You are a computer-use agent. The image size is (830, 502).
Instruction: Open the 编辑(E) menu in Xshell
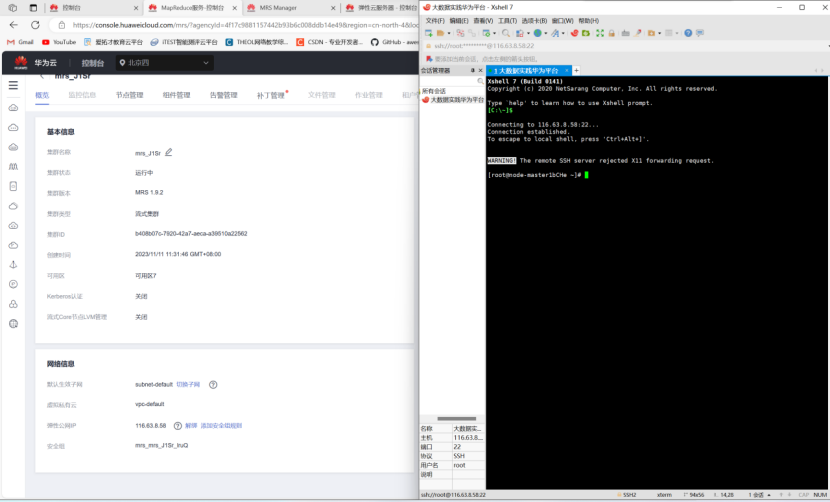(459, 21)
